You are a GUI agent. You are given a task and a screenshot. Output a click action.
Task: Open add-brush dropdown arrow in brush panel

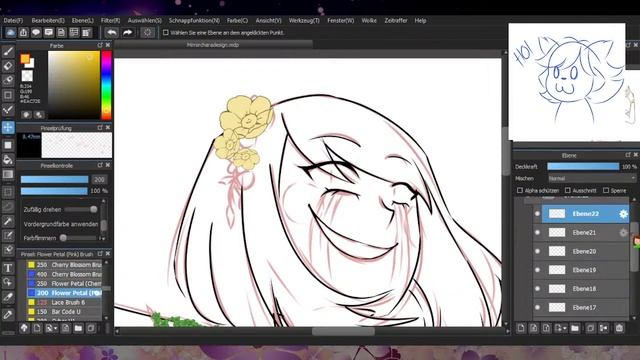[x=56, y=328]
